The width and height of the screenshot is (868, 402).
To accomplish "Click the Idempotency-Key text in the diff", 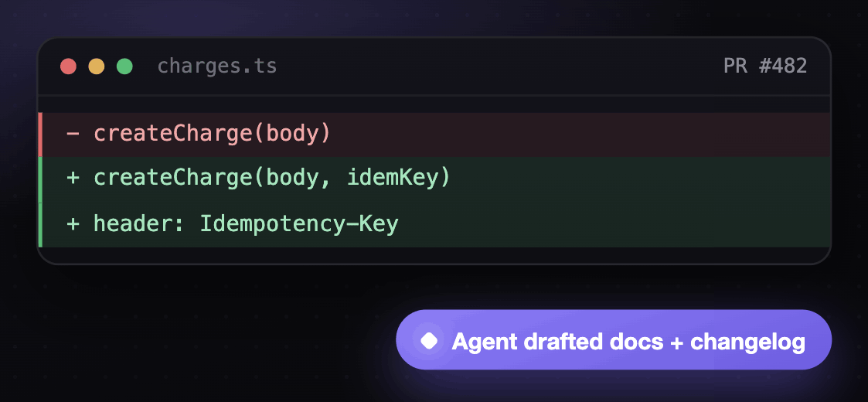I will click(x=299, y=224).
